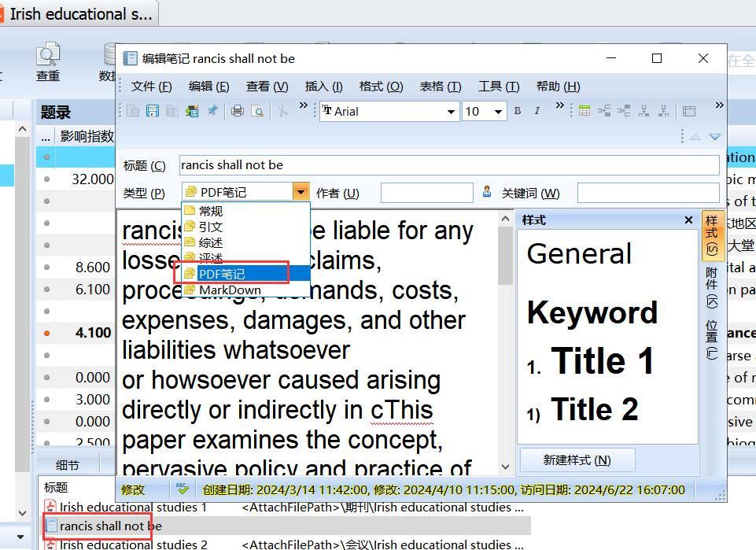Open the 格式 (O) menu
The width and height of the screenshot is (756, 550).
[381, 87]
